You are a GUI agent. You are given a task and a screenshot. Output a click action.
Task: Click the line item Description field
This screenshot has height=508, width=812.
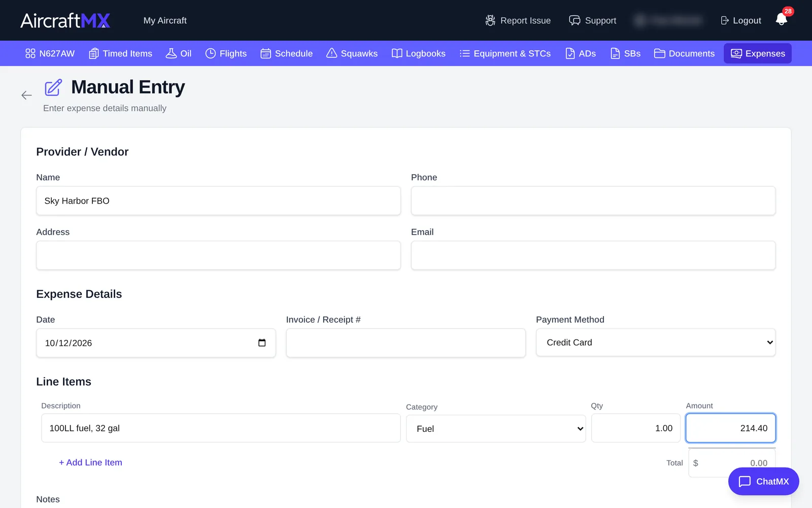coord(221,428)
